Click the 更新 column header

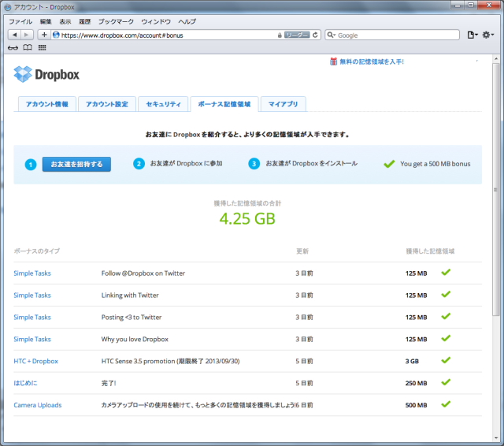pyautogui.click(x=302, y=251)
